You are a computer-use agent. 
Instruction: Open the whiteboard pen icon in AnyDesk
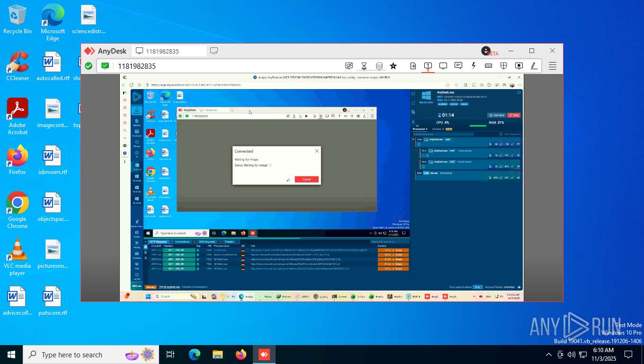pos(534,66)
